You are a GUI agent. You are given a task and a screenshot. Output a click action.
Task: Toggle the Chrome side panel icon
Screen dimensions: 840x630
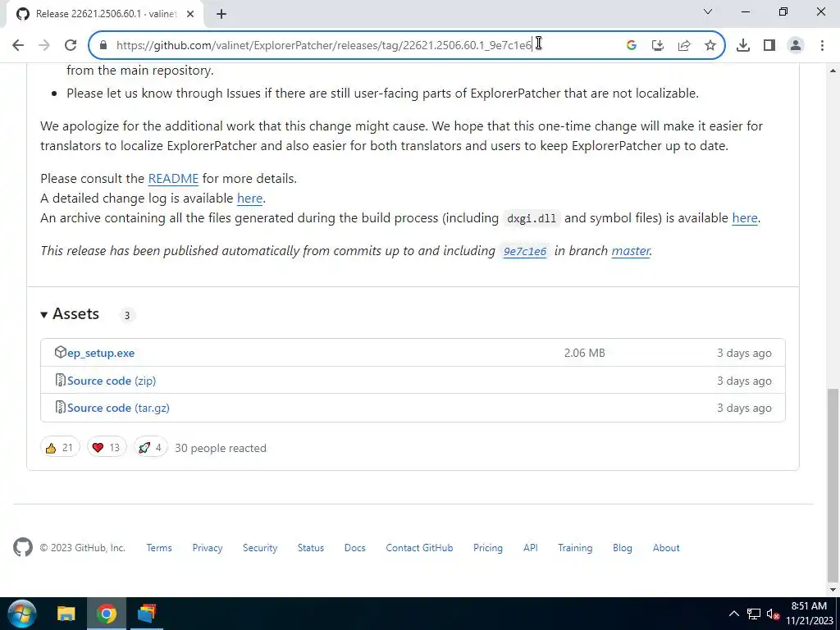[x=769, y=45]
